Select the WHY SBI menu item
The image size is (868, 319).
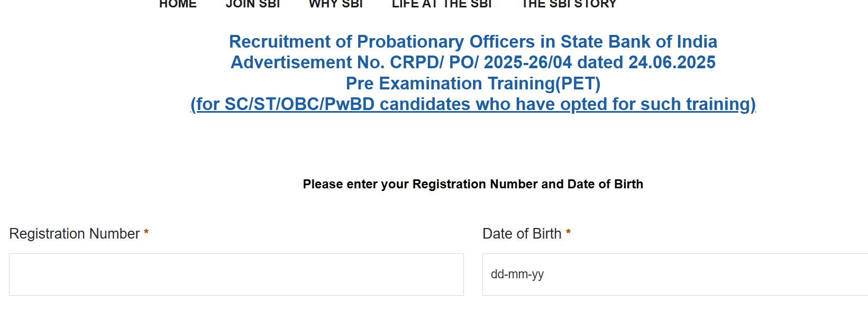[336, 4]
